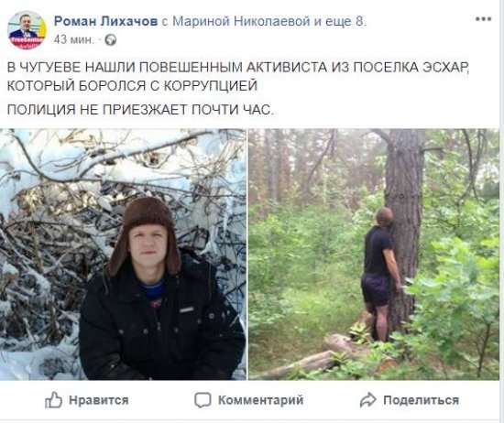Open the 43 мин. post timestamp
This screenshot has height=423, width=504.
point(74,39)
